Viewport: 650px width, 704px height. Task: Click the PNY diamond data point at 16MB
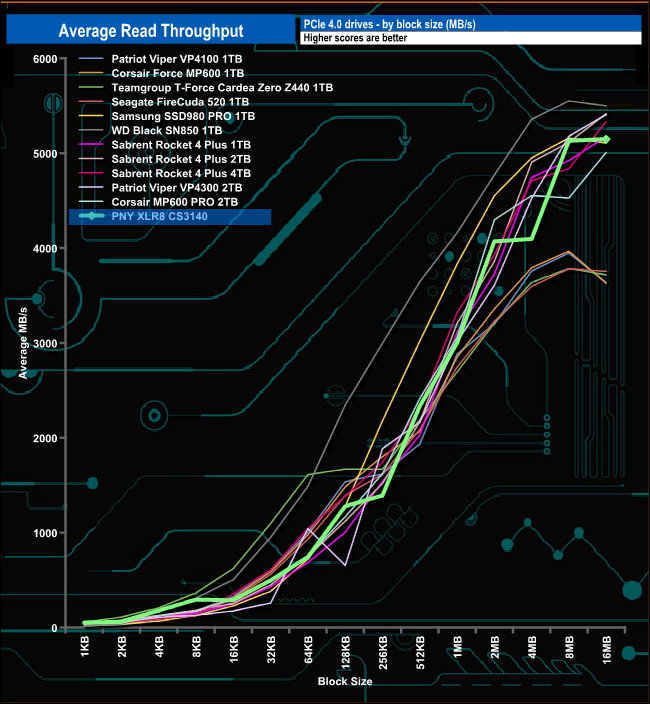tap(606, 140)
